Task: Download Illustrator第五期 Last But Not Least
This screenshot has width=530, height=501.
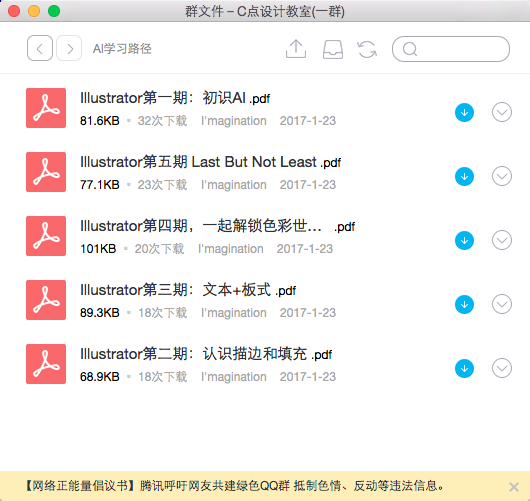Action: pyautogui.click(x=464, y=176)
